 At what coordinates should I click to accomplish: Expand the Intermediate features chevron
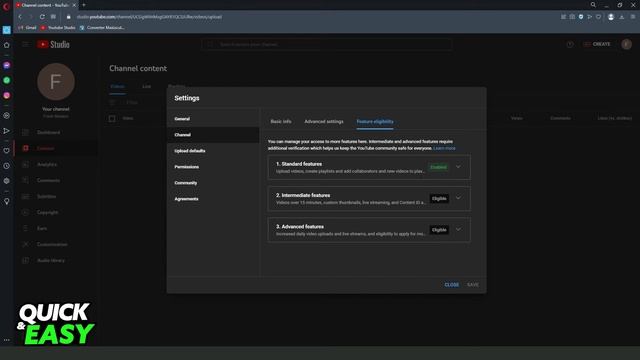(x=458, y=198)
